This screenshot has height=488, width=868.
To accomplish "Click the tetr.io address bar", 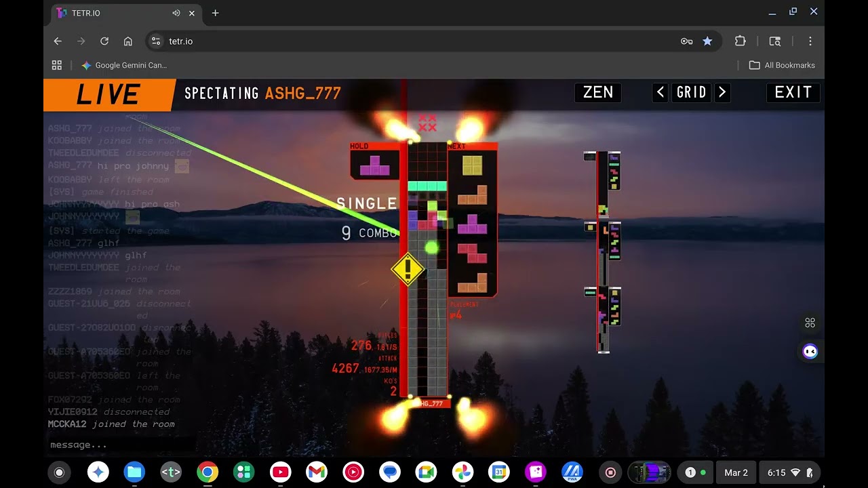I will point(434,41).
